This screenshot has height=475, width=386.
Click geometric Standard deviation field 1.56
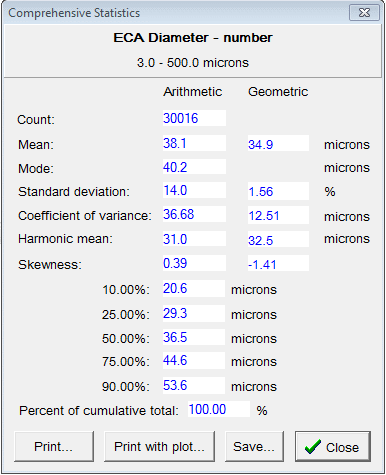278,191
